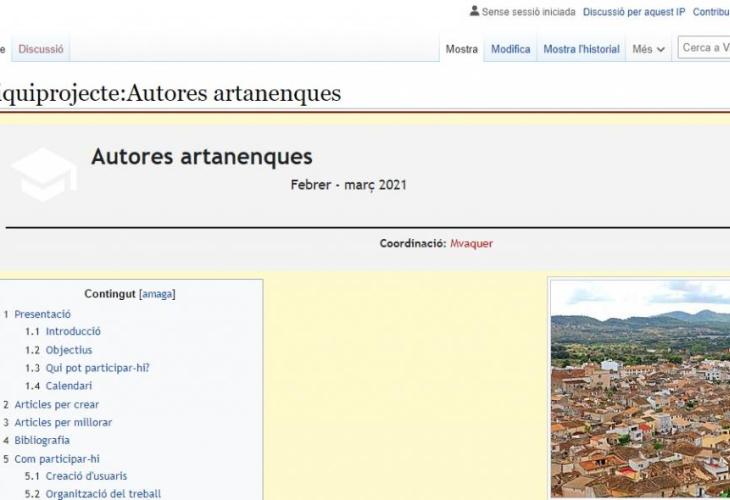Switch to the Mostra tab
The height and width of the screenshot is (500, 730).
click(x=461, y=49)
